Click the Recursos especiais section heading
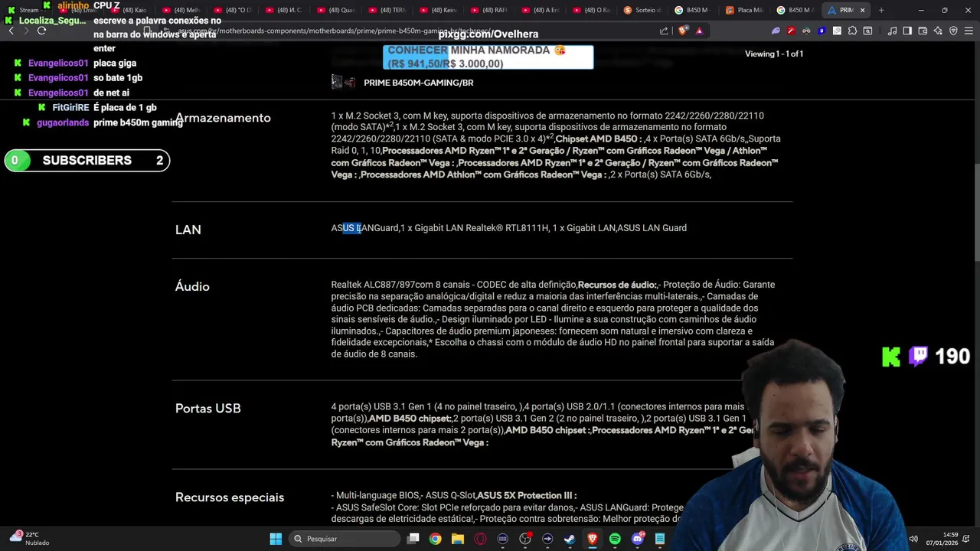The height and width of the screenshot is (551, 980). pos(230,497)
